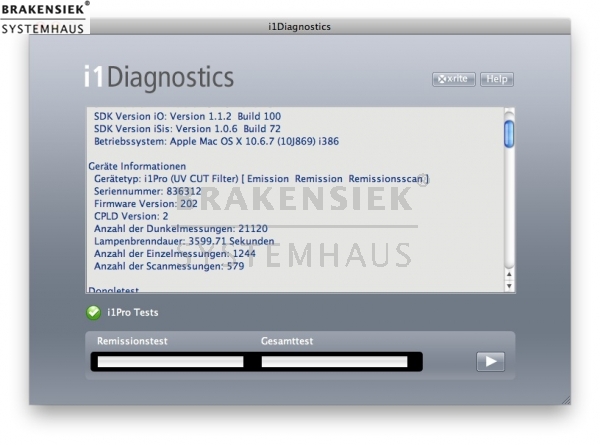Click the 'Firmware Version: 202' line

(x=146, y=204)
